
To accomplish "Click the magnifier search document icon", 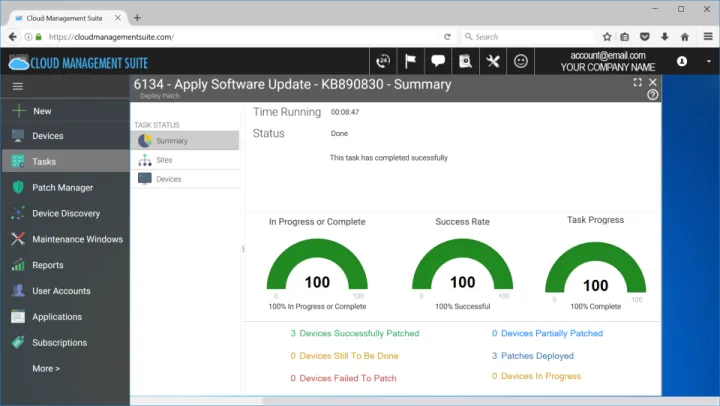I will click(x=465, y=61).
